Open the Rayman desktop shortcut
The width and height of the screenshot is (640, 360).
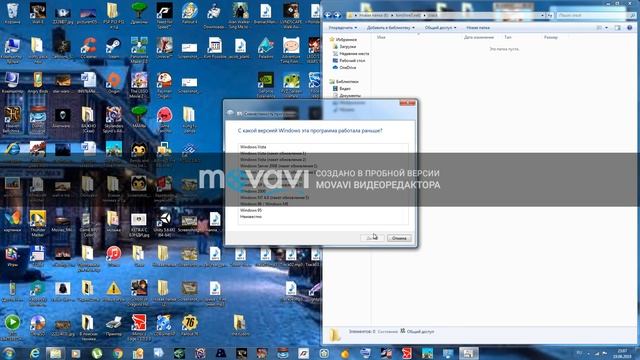(164, 84)
